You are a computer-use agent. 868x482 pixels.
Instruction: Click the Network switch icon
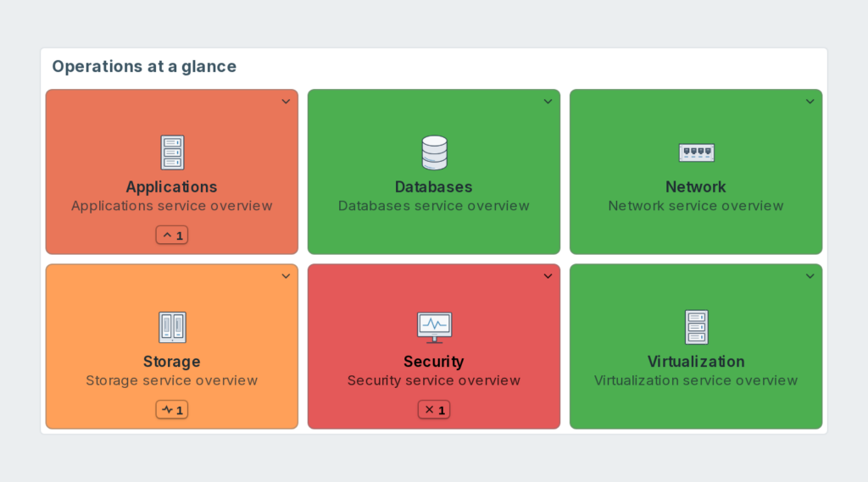(x=697, y=152)
